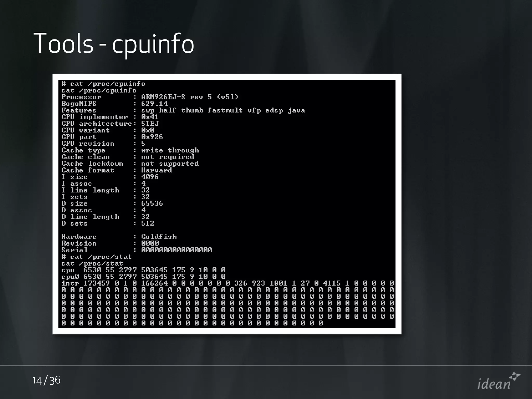This screenshot has width=532, height=399.
Task: Click the Cache format Harvard line
Action: click(x=156, y=170)
